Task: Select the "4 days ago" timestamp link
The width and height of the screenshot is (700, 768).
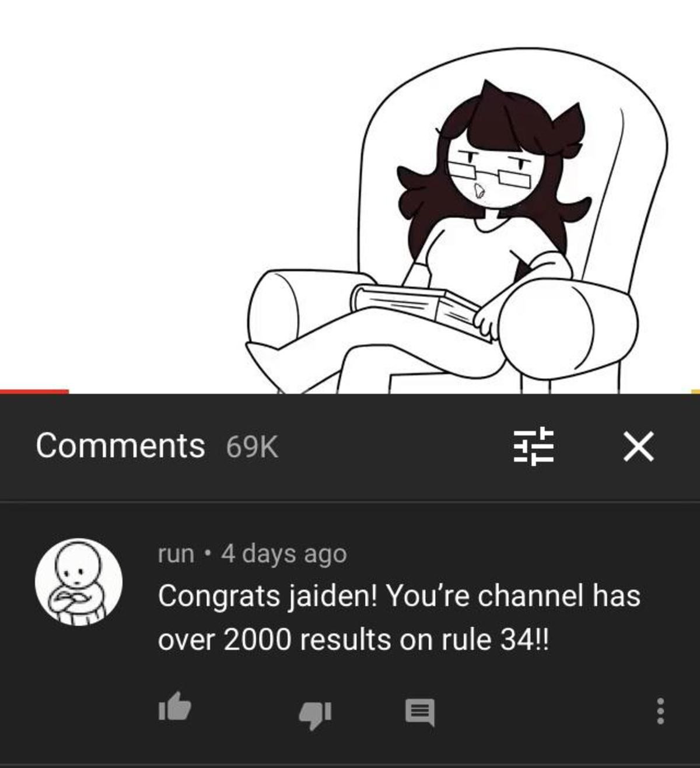Action: tap(283, 554)
